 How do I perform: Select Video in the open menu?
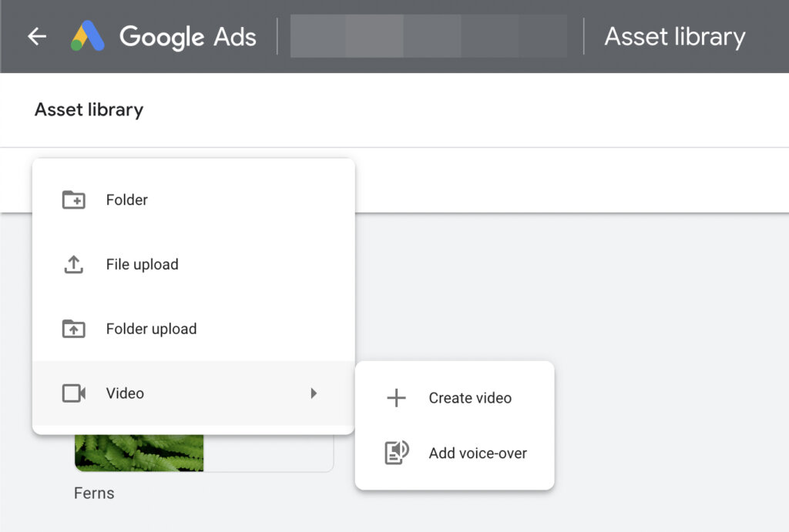click(125, 393)
